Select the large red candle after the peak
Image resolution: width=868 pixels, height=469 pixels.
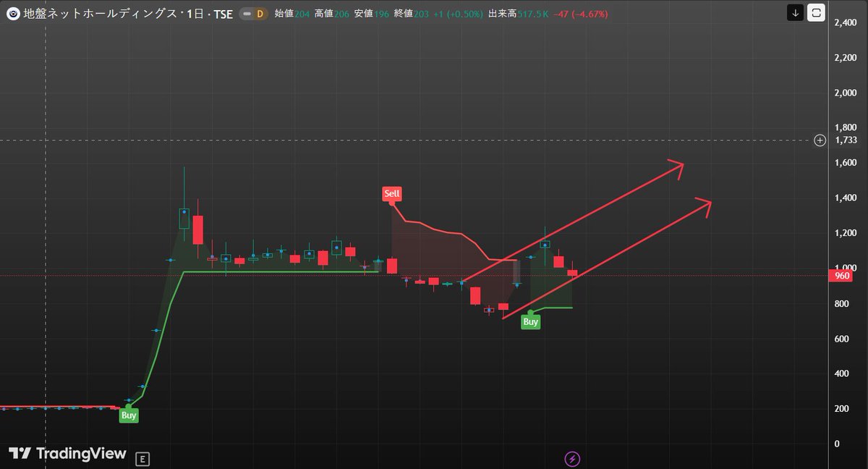tap(198, 229)
